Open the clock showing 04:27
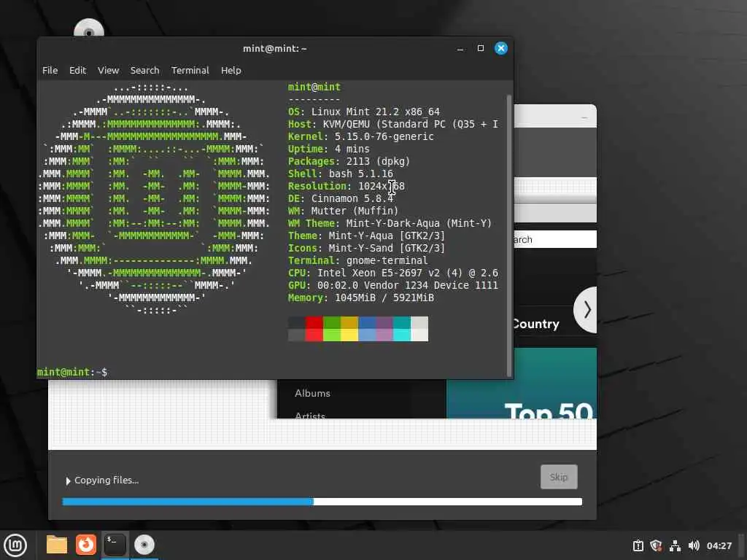747x560 pixels. pyautogui.click(x=719, y=545)
